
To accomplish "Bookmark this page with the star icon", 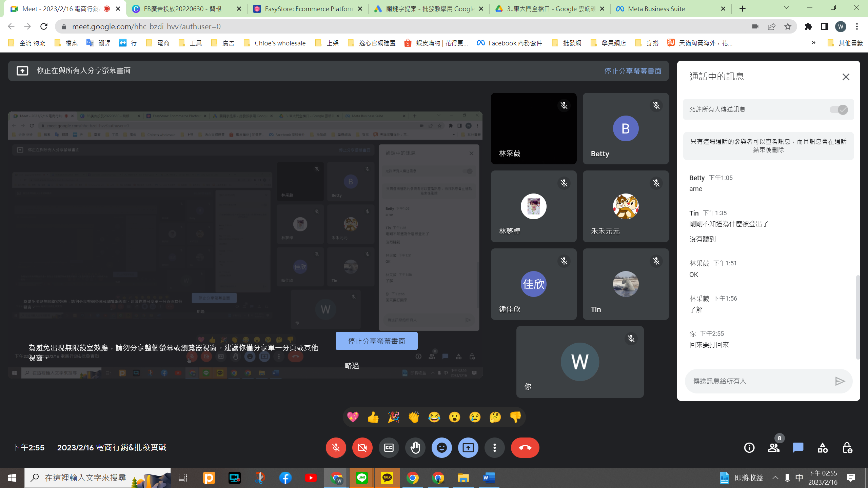I will [x=788, y=26].
